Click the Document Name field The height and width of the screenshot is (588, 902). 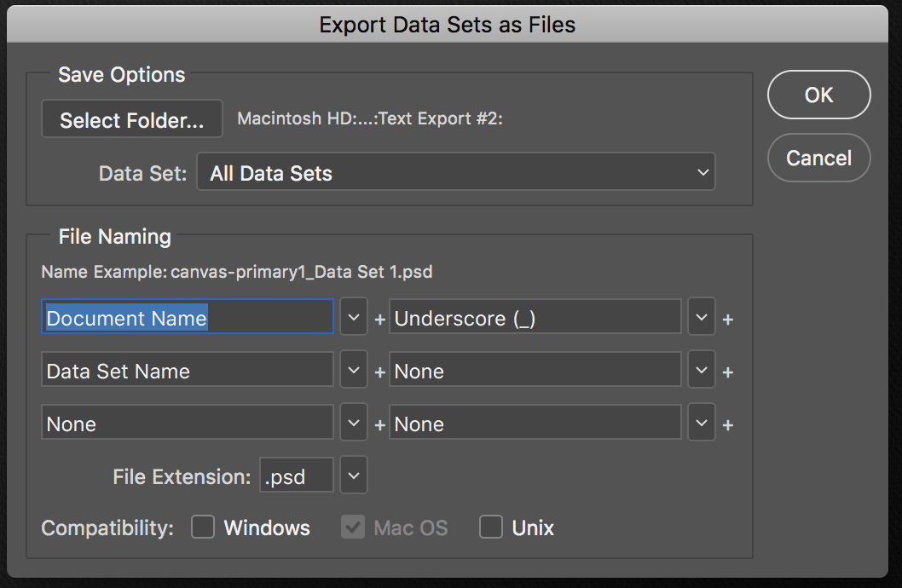187,318
